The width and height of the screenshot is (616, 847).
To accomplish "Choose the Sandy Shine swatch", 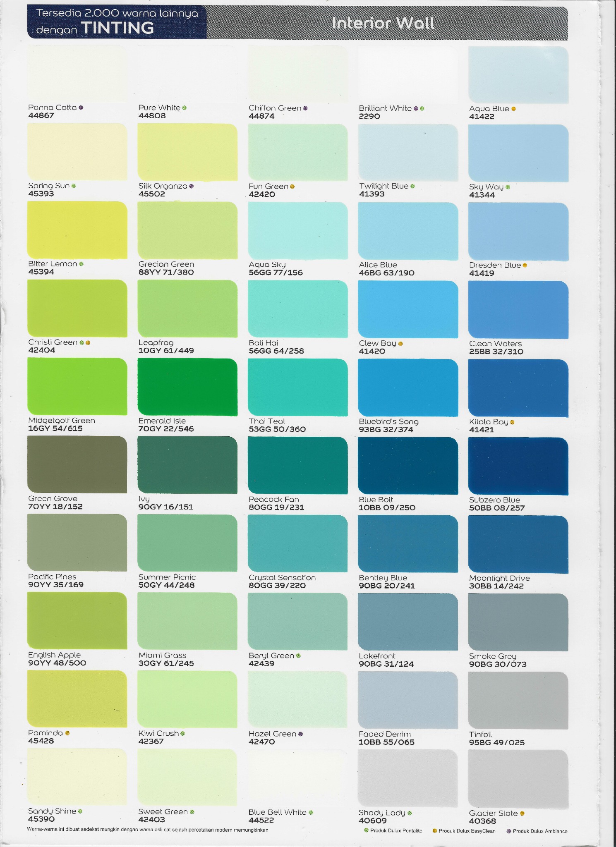I will (77, 777).
